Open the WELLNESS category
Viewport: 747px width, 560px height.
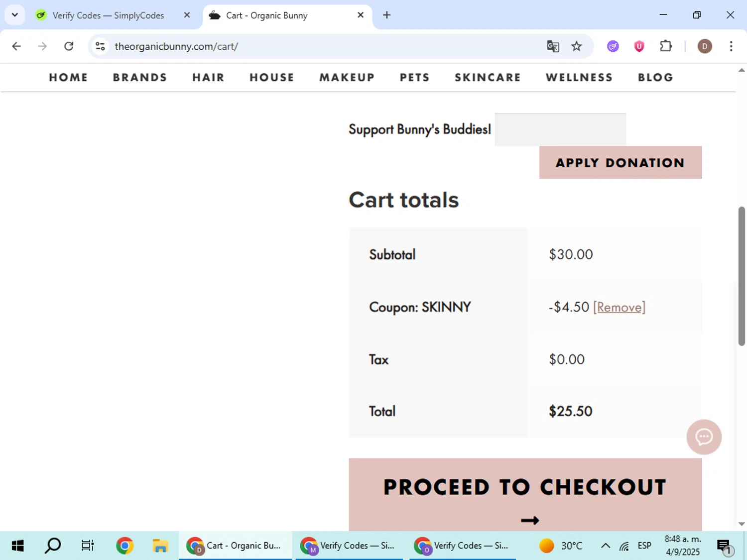(579, 77)
